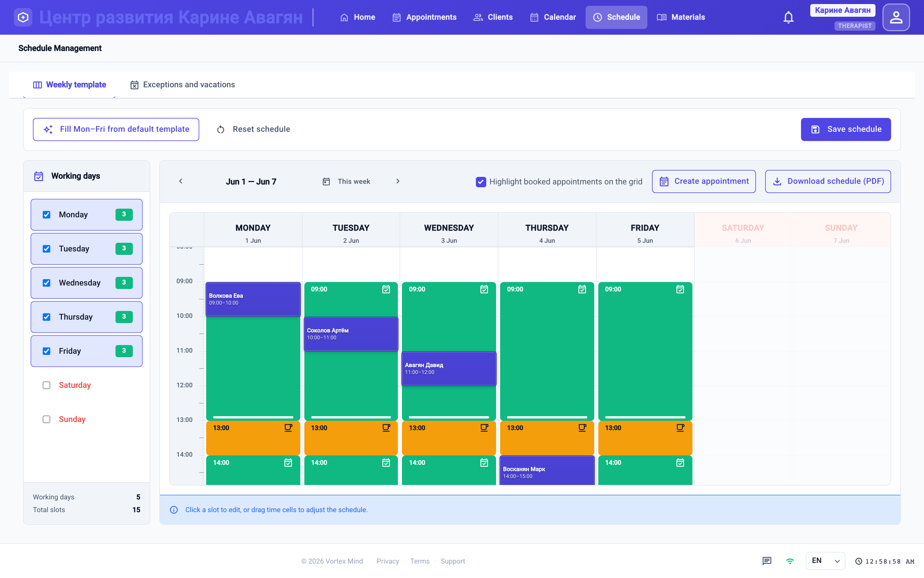This screenshot has width=924, height=578.
Task: Click Fill Mon–Fri from default template
Action: pyautogui.click(x=116, y=129)
